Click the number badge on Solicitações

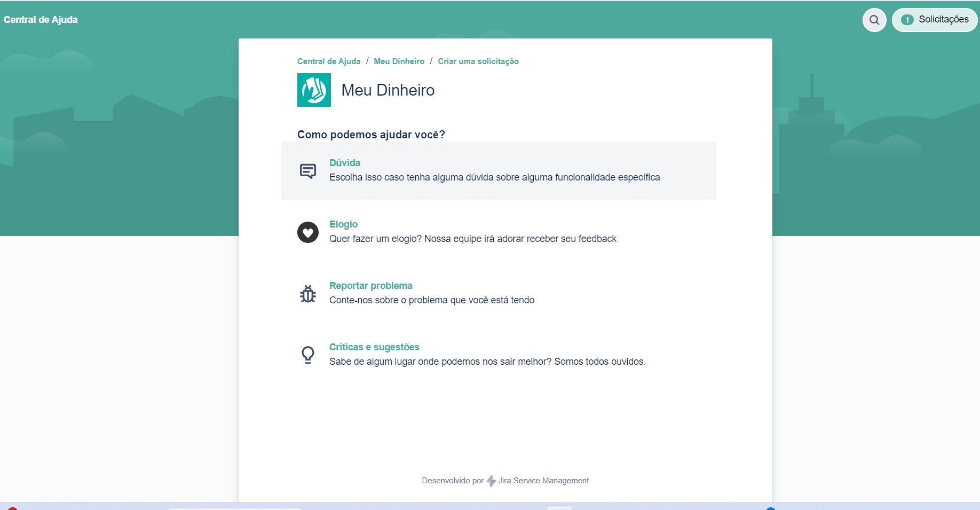(x=907, y=20)
